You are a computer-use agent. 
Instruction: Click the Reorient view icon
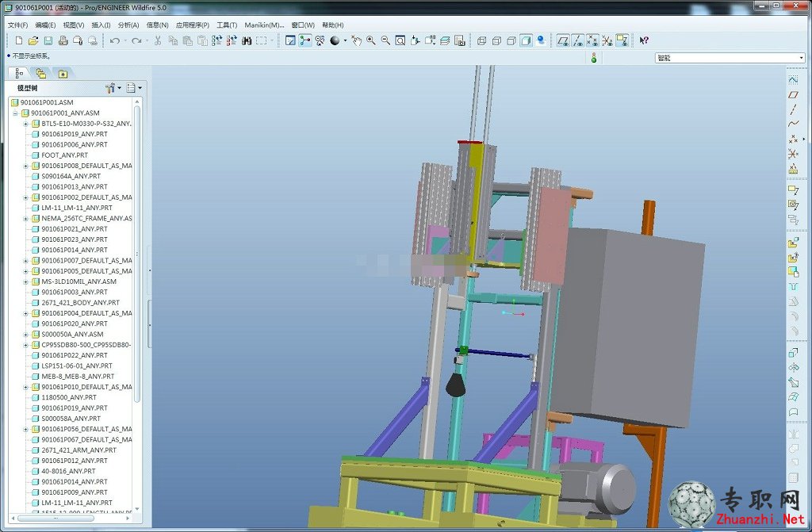[x=415, y=40]
